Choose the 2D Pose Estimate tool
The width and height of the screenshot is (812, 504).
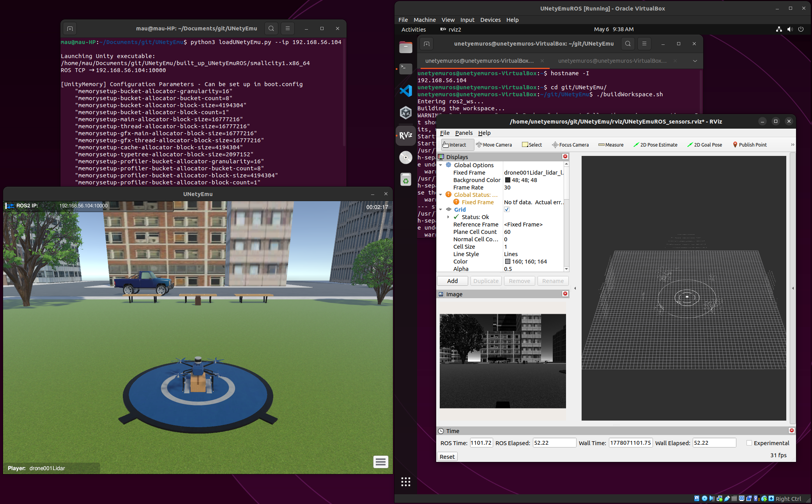[655, 145]
